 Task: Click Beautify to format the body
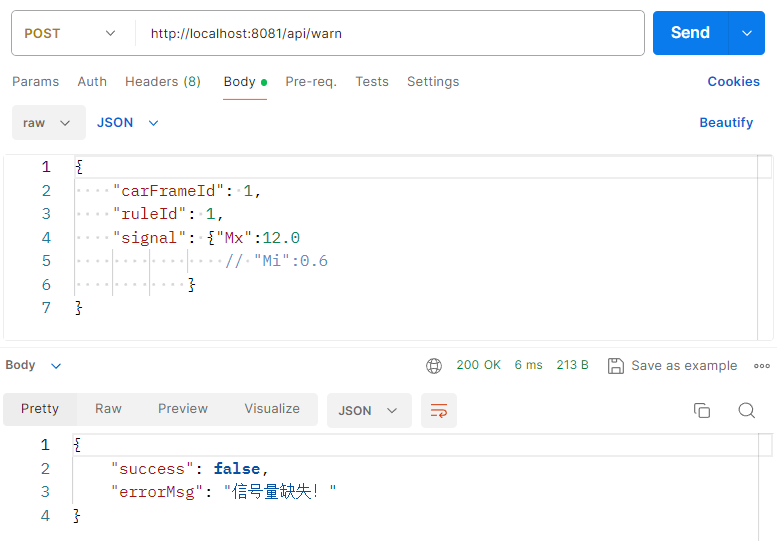pyautogui.click(x=726, y=122)
